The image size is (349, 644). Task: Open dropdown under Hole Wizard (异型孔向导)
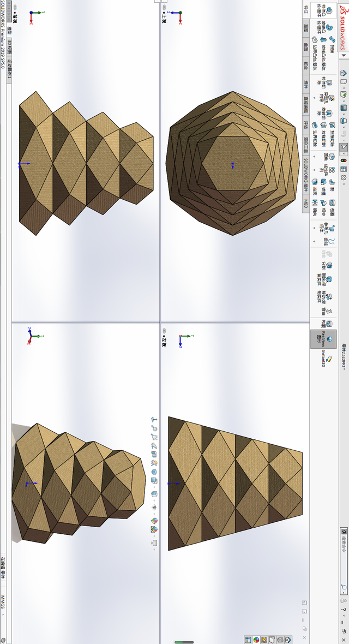coord(314,98)
